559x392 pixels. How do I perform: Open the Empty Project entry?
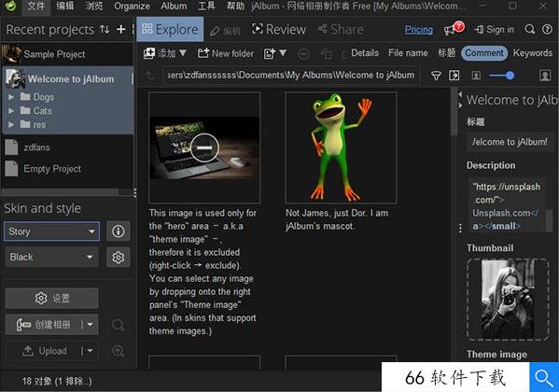coord(67,169)
